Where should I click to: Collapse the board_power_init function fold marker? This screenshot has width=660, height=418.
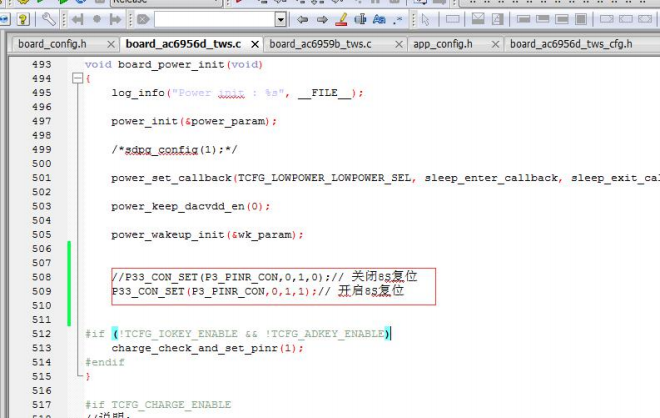(77, 78)
